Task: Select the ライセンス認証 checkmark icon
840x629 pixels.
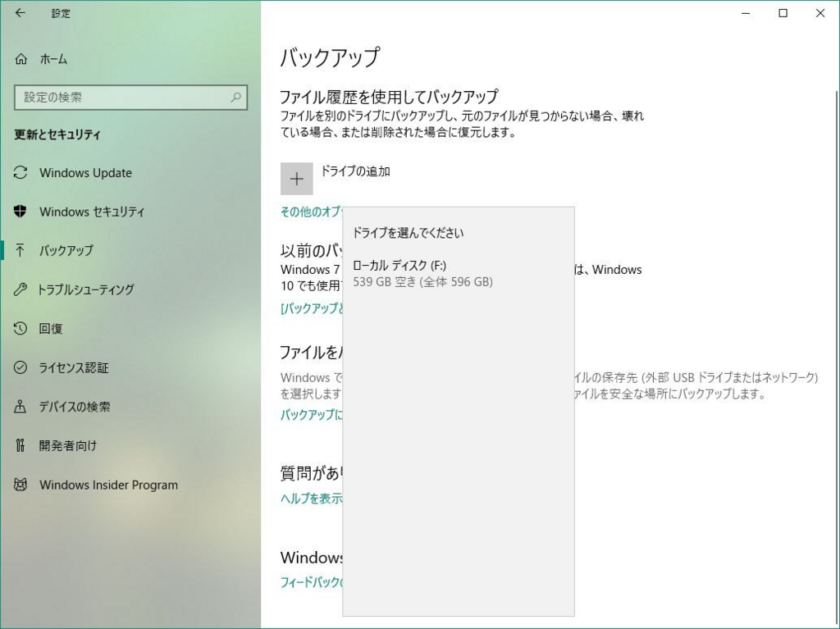Action: (x=18, y=367)
